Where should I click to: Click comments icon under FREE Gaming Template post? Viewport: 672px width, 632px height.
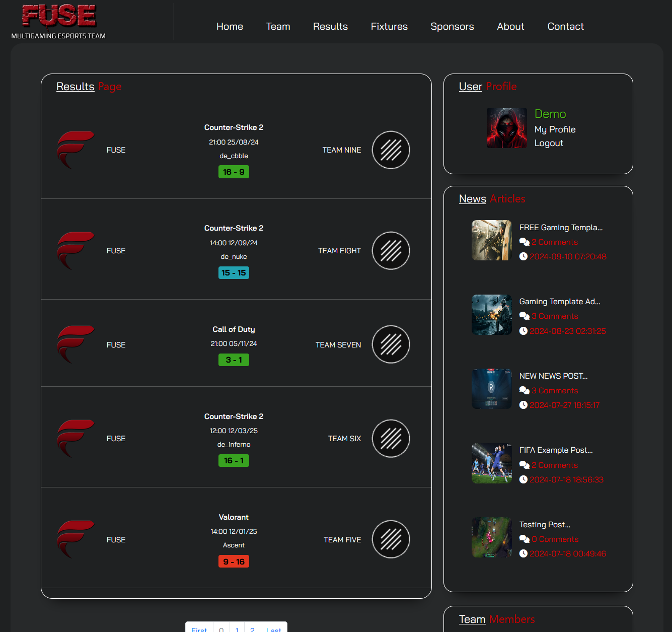click(x=524, y=242)
